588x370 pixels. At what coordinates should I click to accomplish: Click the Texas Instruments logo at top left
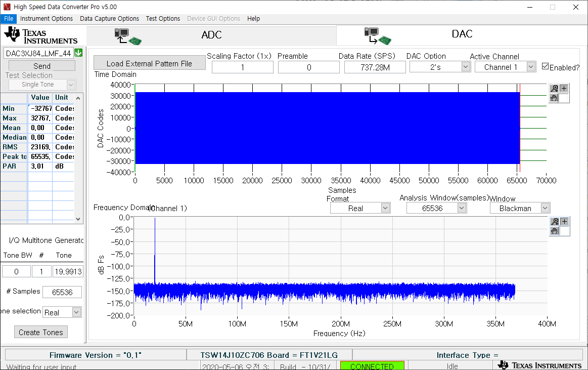click(x=41, y=35)
